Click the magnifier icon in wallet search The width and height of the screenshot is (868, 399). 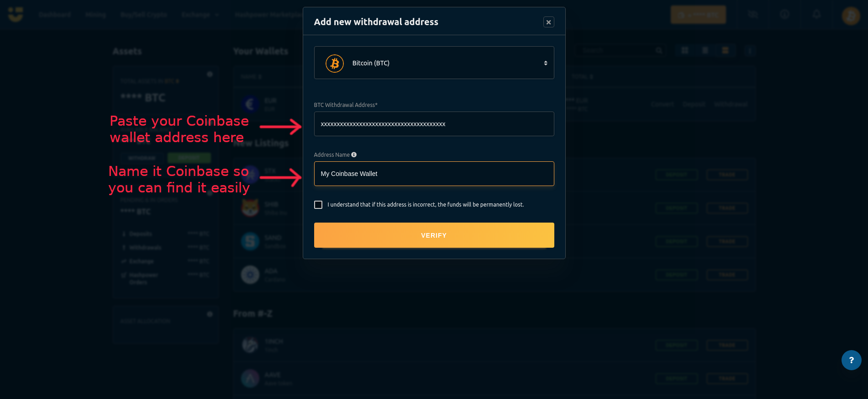tap(659, 50)
